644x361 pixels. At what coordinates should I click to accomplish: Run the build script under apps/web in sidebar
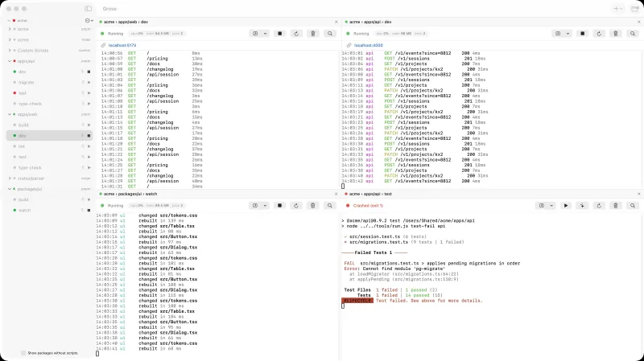(89, 125)
